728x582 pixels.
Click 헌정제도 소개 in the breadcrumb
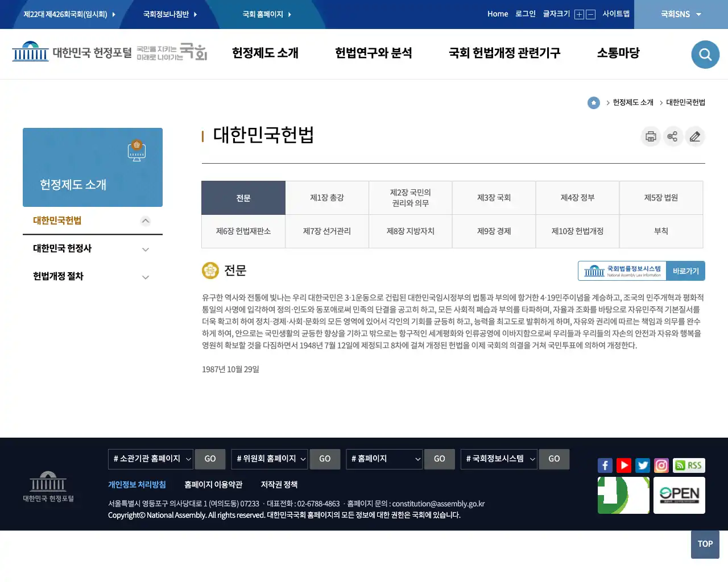pyautogui.click(x=633, y=103)
